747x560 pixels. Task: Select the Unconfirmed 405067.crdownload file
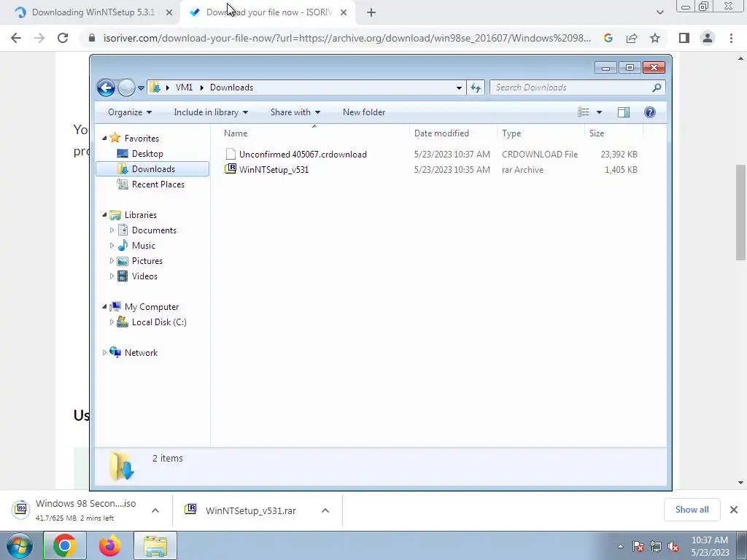point(303,155)
